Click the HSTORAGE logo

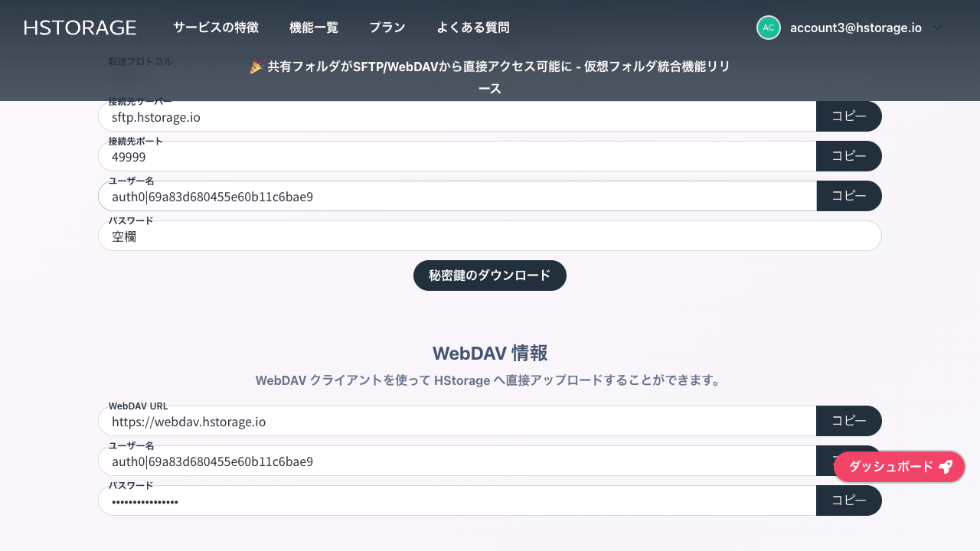pyautogui.click(x=80, y=28)
